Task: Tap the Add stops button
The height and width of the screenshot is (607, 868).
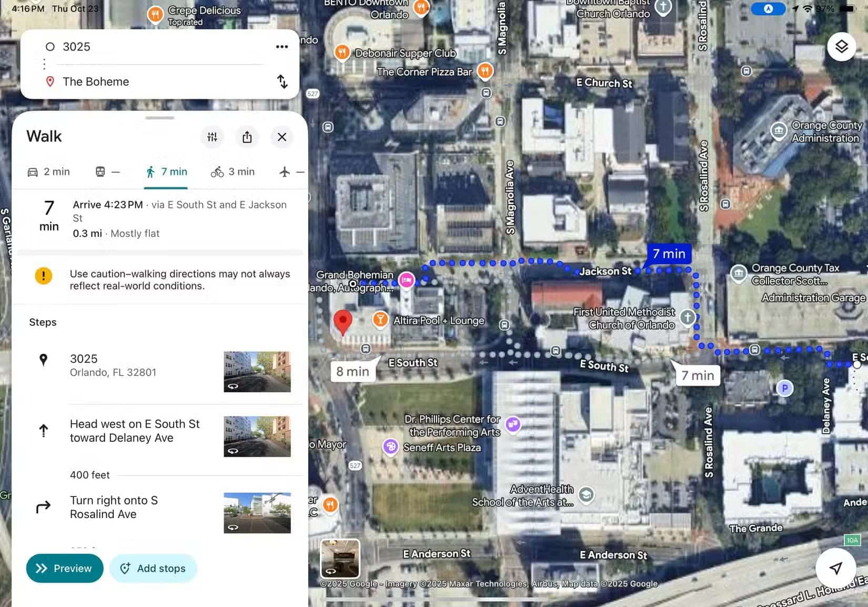Action: [153, 568]
